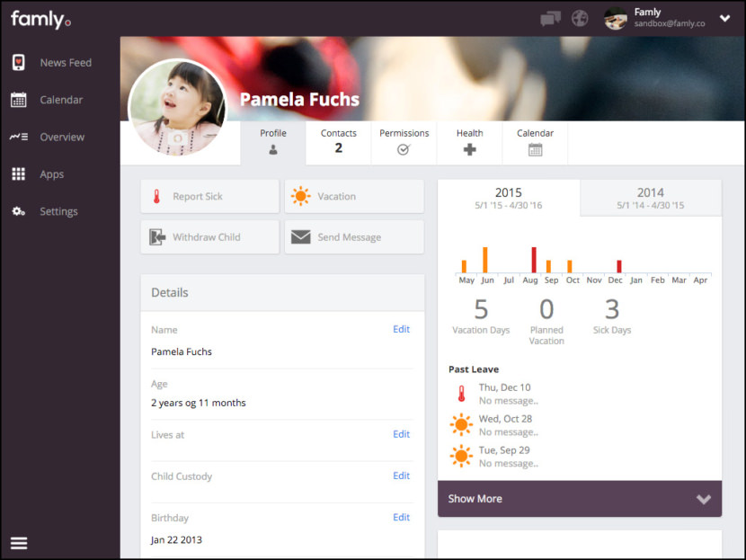Open Settings in sidebar

coord(58,212)
